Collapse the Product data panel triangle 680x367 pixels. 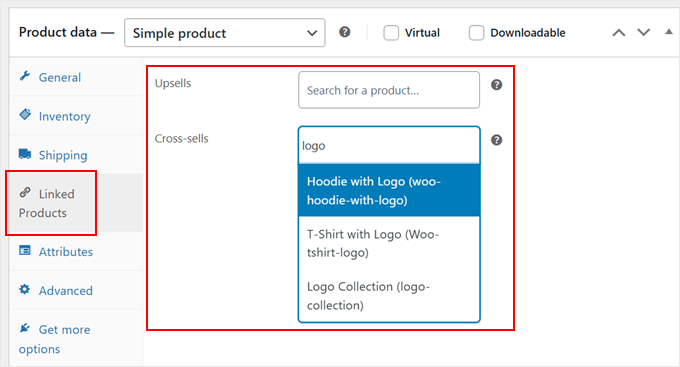coord(669,32)
